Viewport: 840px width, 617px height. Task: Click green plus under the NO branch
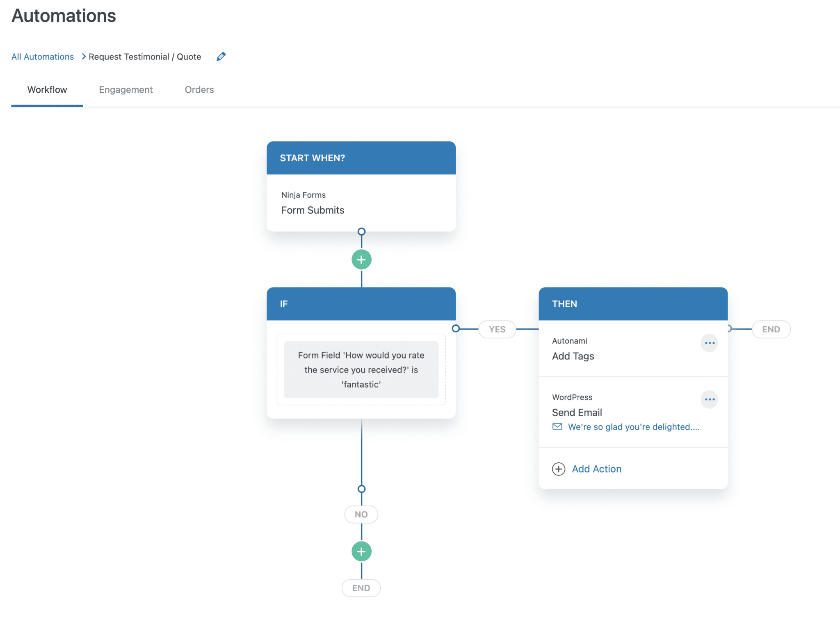361,551
